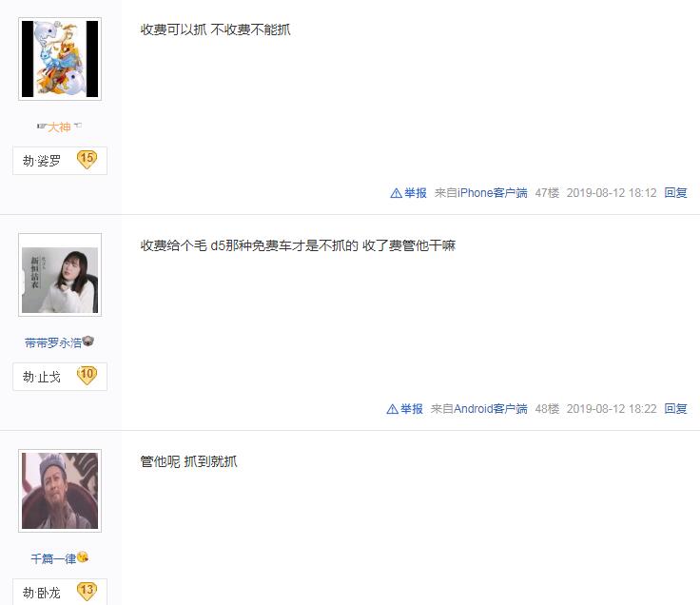Click the level 15 heart badge icon

87,159
